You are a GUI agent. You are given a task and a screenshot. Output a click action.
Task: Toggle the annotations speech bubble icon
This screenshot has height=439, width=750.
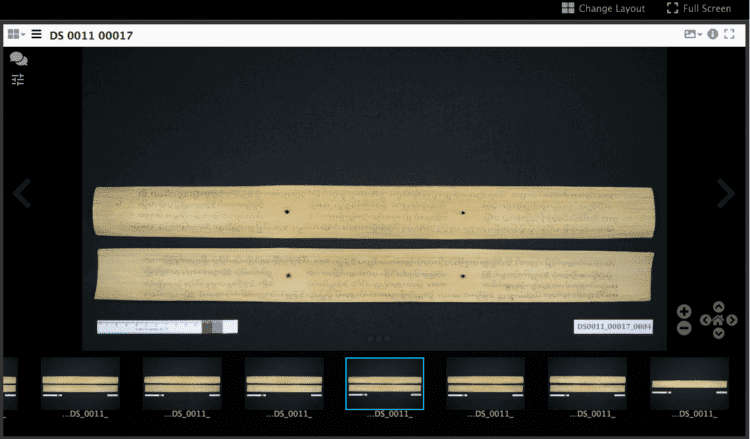(18, 59)
